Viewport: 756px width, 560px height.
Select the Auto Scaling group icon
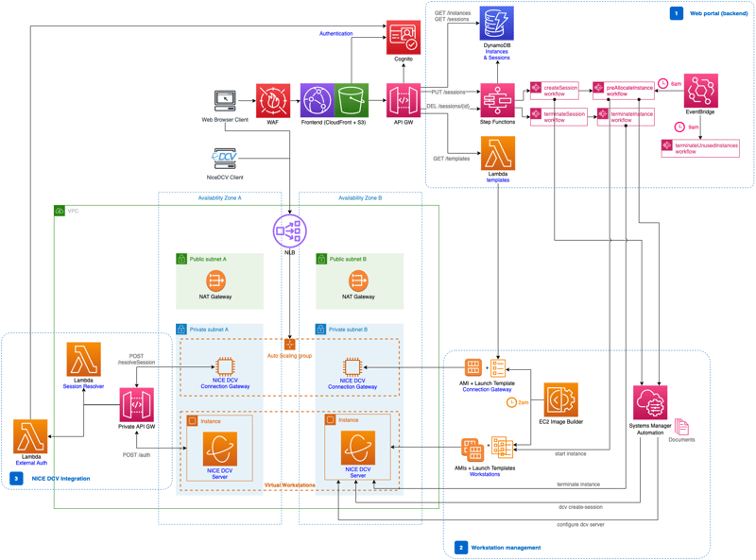click(290, 345)
